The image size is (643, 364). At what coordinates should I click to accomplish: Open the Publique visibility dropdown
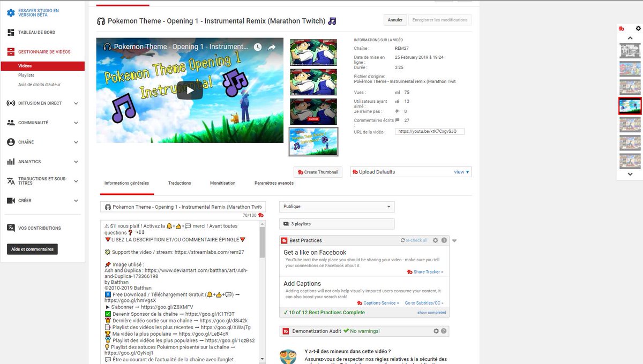(337, 207)
